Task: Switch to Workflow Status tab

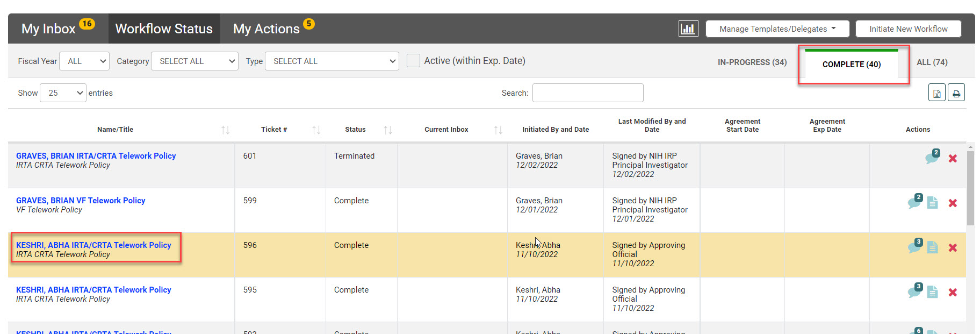Action: tap(164, 29)
